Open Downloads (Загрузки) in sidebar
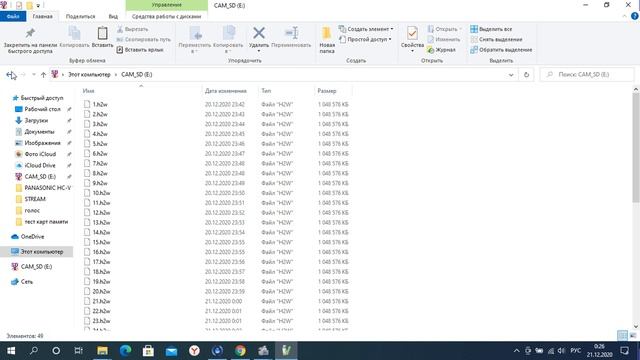This screenshot has height=360, width=640. point(31,120)
